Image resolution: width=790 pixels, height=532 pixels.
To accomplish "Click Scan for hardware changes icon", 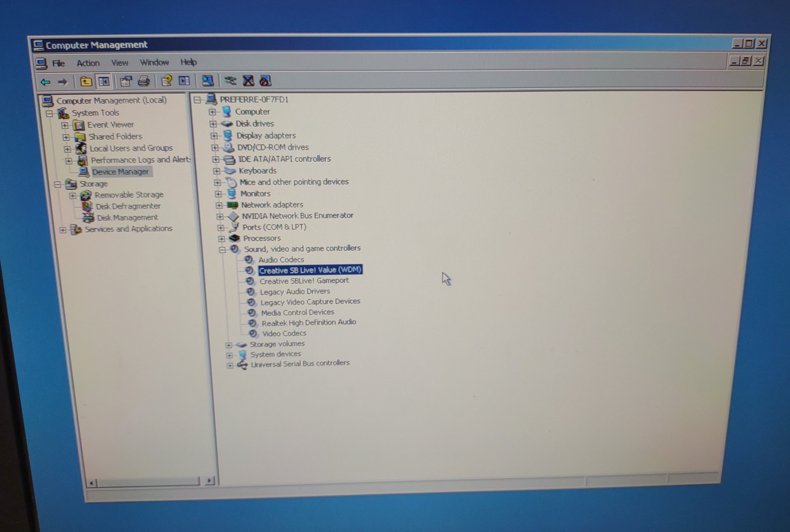I will (207, 81).
